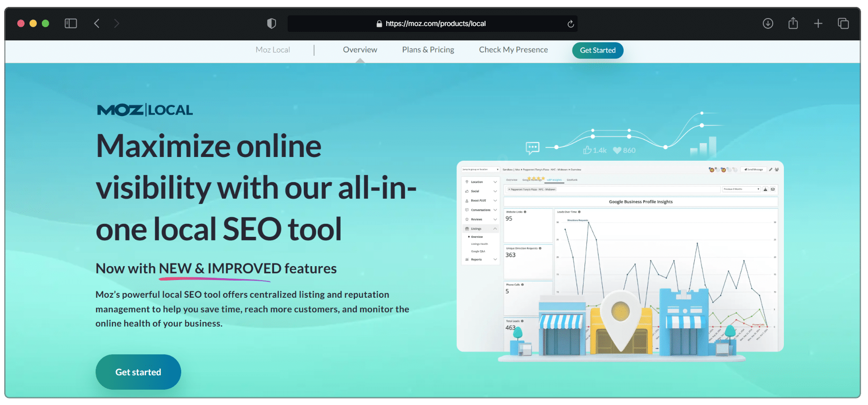Click the Get Started button in nav bar
Viewport: 868px width, 405px height.
pyautogui.click(x=598, y=50)
